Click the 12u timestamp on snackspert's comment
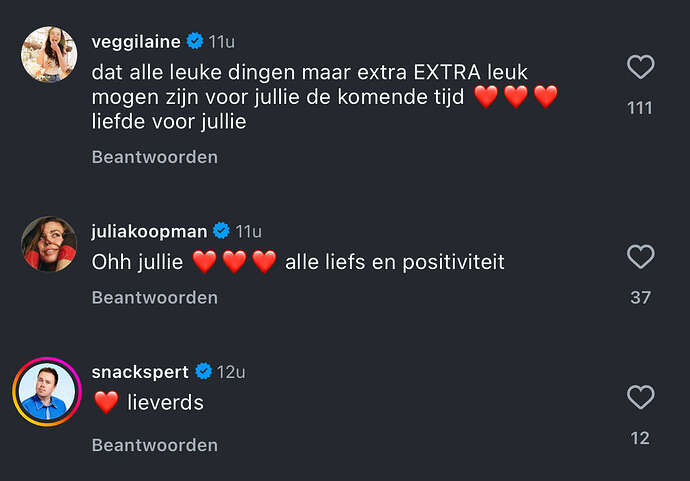This screenshot has height=481, width=690. 231,372
